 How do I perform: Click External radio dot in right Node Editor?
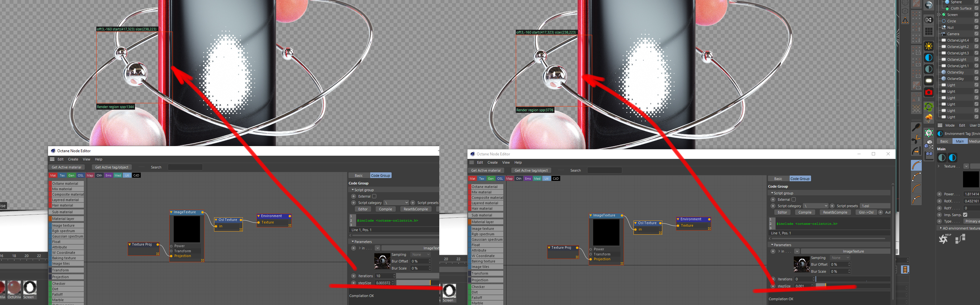[x=773, y=200]
